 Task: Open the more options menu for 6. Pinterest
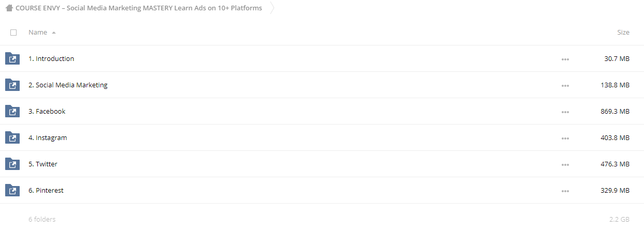point(565,191)
